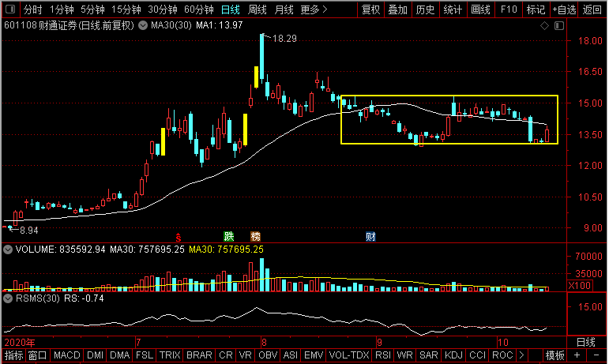Select the 60分钟 period tab
Image resolution: width=609 pixels, height=364 pixels.
click(x=199, y=9)
